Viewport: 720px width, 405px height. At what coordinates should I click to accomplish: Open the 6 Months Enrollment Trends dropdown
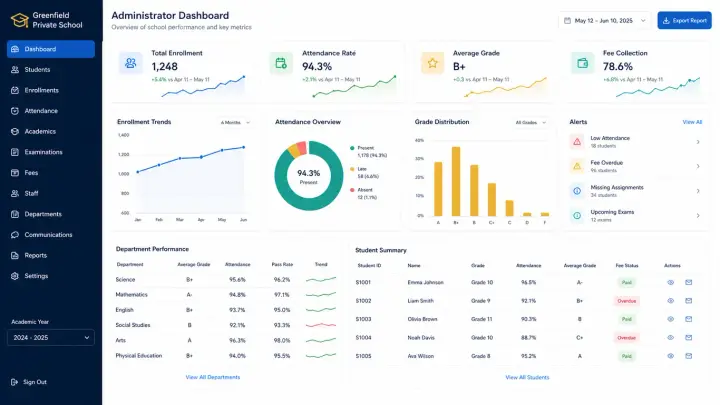tap(235, 123)
